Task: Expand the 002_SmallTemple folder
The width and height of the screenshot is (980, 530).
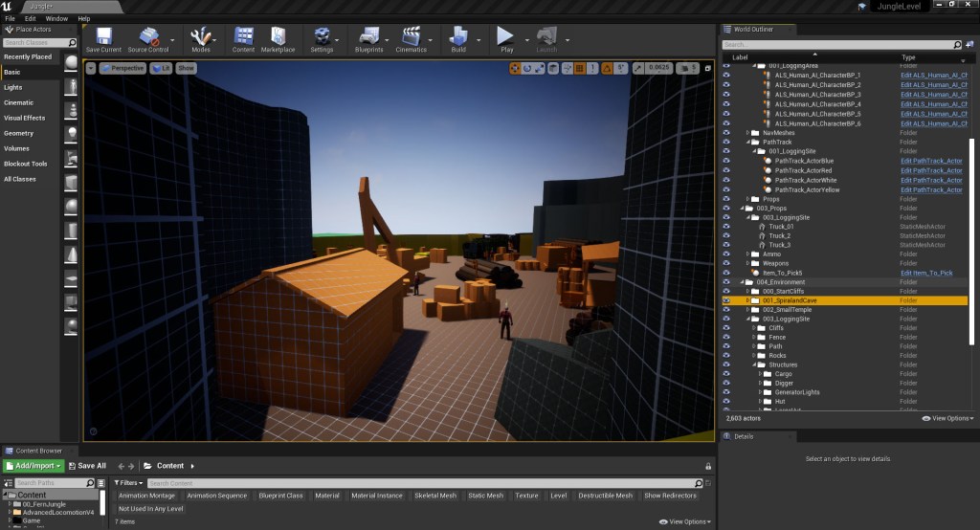Action: (747, 310)
